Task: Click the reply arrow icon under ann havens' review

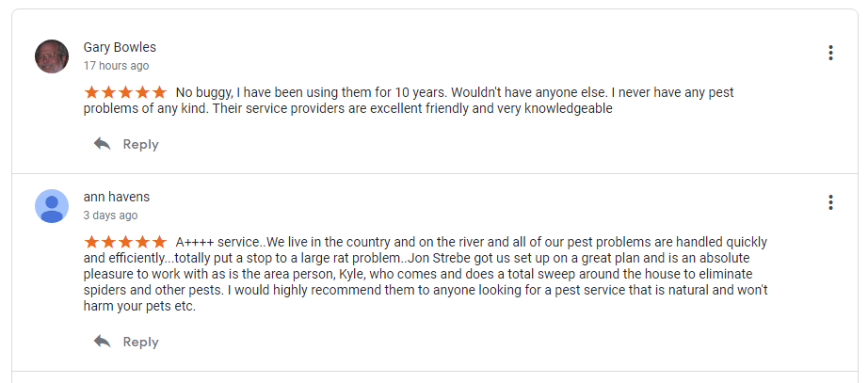Action: pos(102,342)
